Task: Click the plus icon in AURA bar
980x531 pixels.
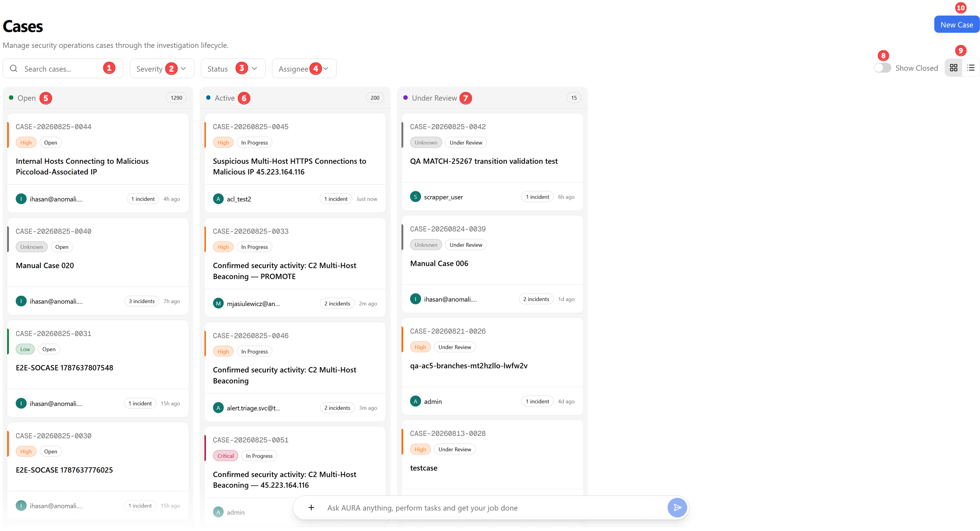Action: point(311,508)
